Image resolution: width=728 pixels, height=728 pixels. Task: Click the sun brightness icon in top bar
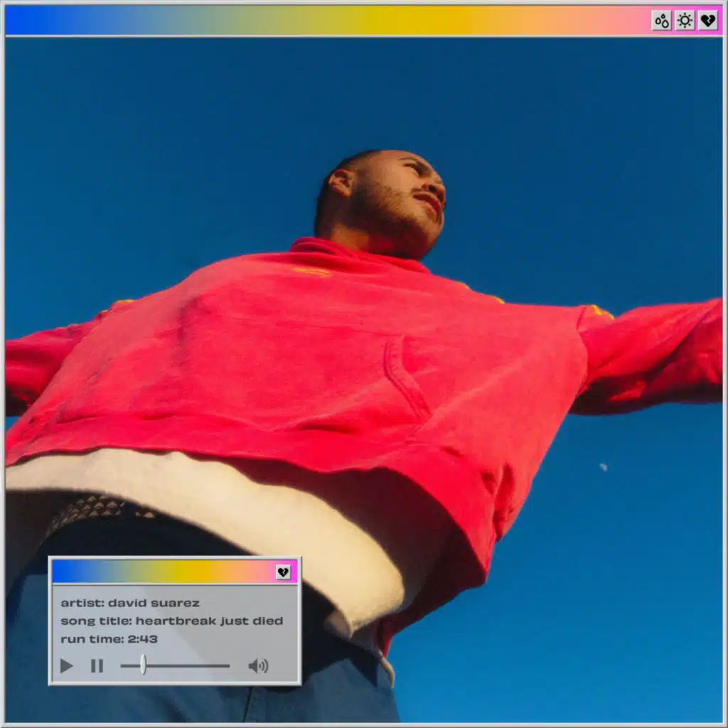(x=685, y=21)
